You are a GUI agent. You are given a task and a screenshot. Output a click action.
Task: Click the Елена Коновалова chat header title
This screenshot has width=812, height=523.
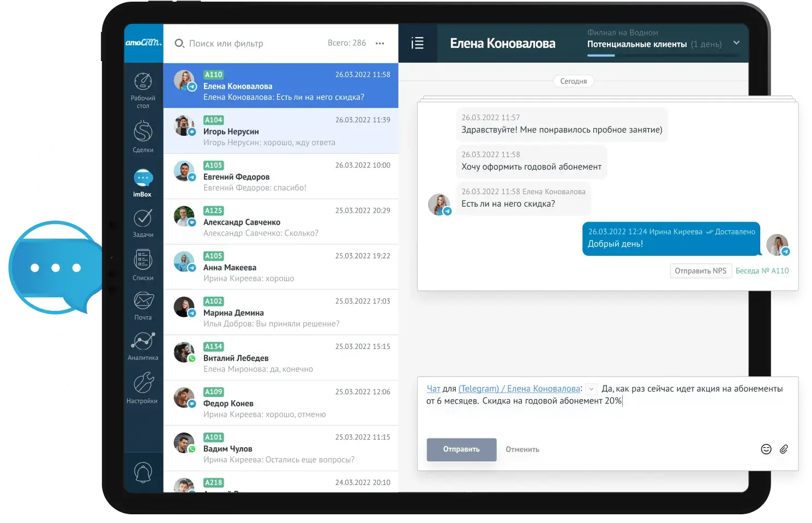point(502,43)
